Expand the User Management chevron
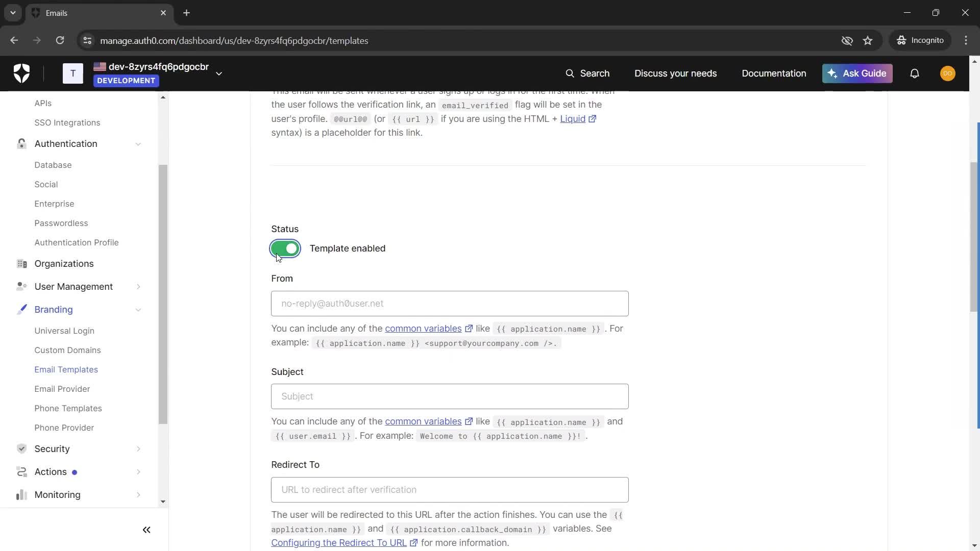Viewport: 980px width, 551px height. [x=138, y=287]
